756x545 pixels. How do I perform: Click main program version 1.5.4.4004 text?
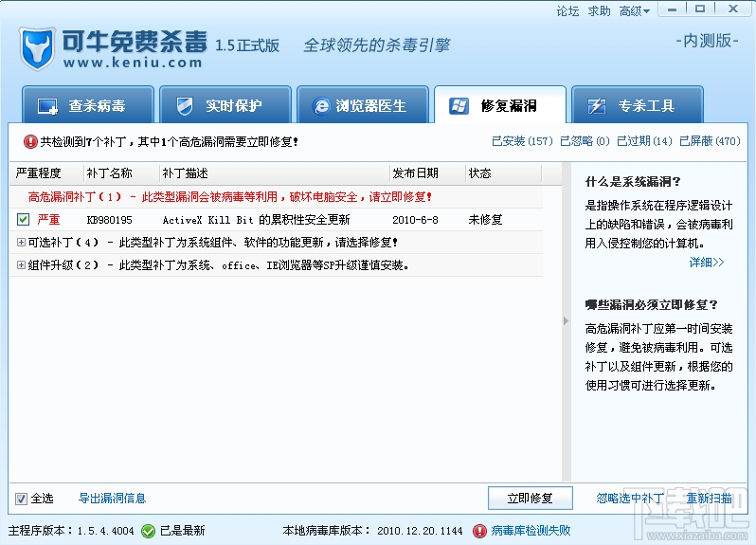[x=105, y=531]
